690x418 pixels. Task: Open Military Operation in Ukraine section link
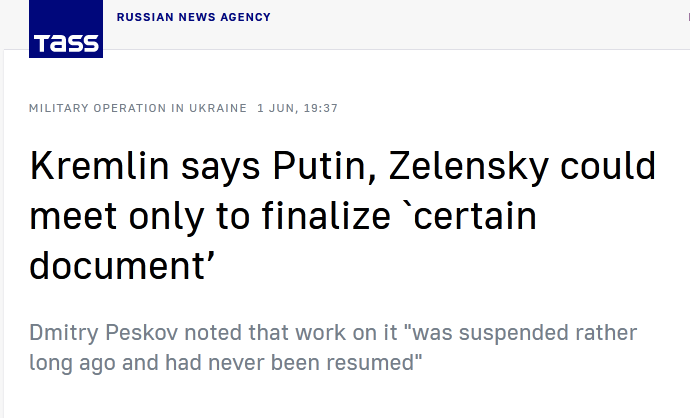coord(138,108)
